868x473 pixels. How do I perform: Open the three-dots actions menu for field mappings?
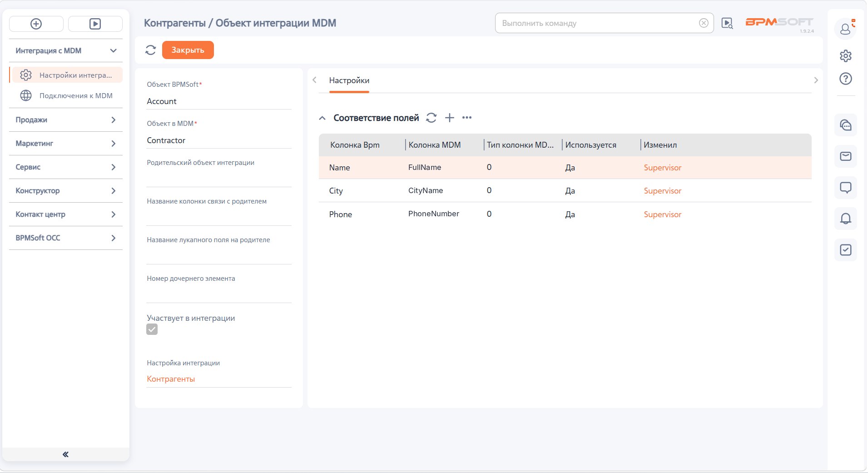pos(467,118)
